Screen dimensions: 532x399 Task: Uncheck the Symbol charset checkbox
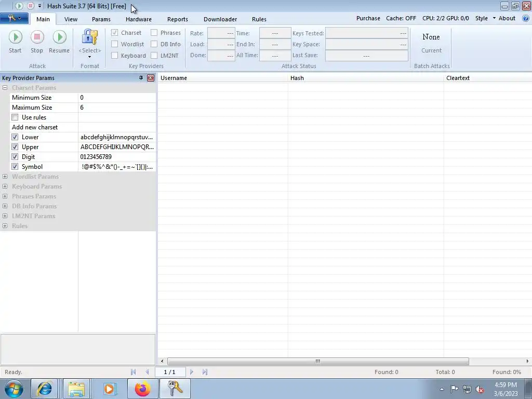tap(15, 167)
